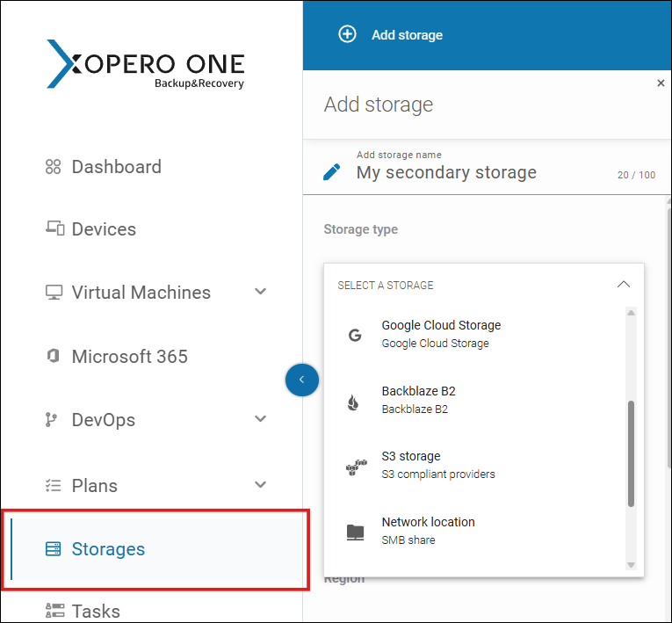Click the storage list scroll-down arrow
Screen dimensions: 672x623
click(x=631, y=565)
